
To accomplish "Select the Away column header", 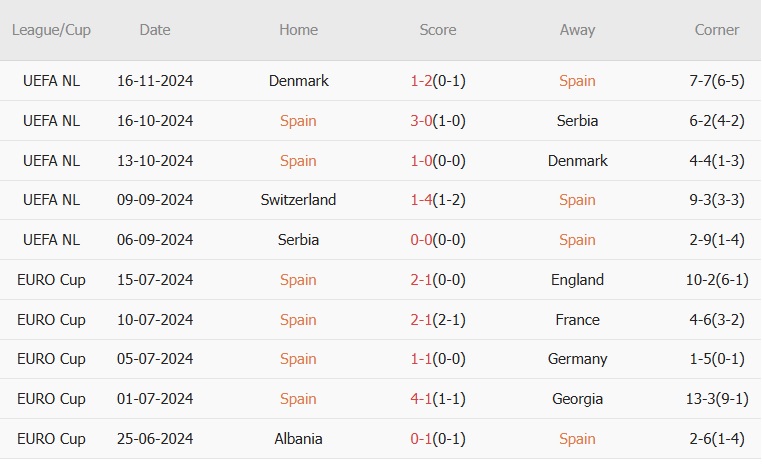I will [x=577, y=30].
